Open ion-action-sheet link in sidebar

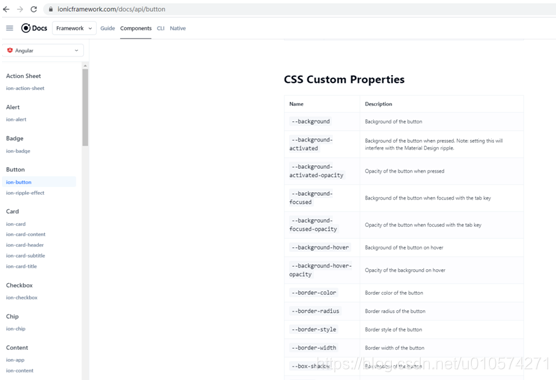(25, 88)
